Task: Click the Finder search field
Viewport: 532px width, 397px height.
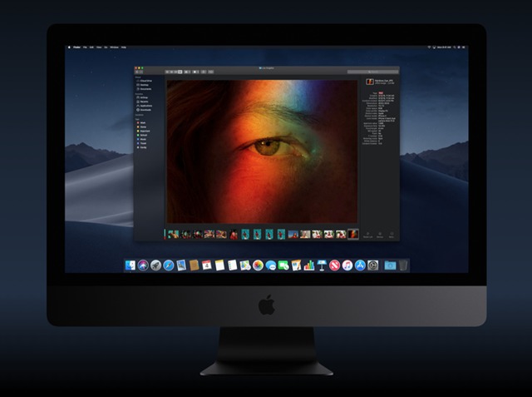Action: click(370, 72)
